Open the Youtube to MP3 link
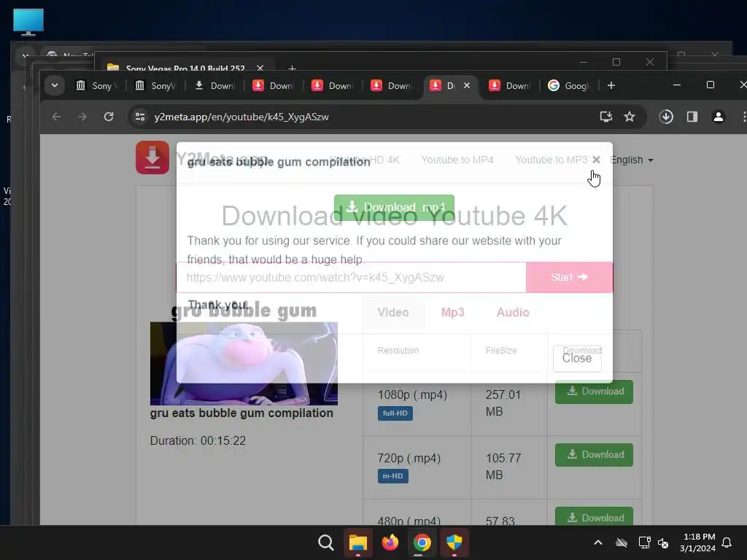 tap(551, 160)
